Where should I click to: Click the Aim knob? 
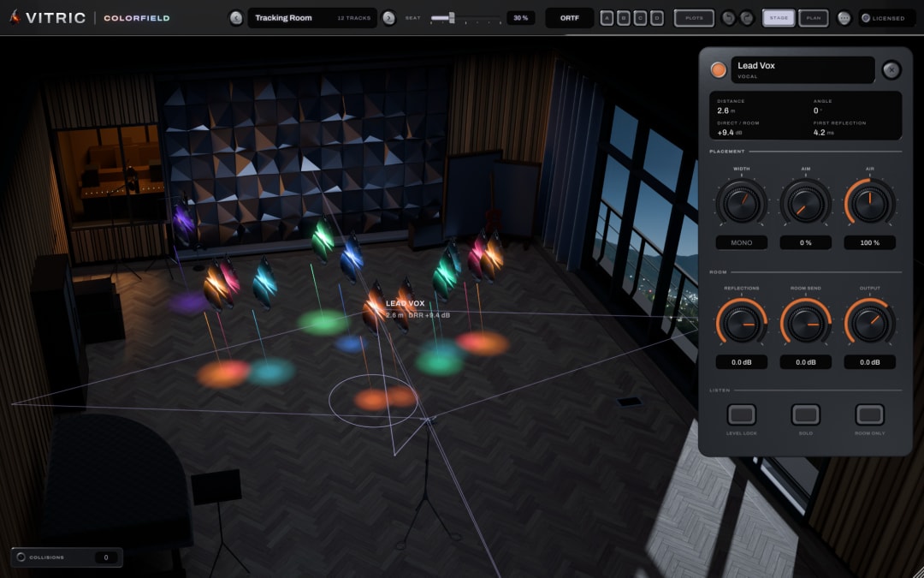pyautogui.click(x=806, y=204)
